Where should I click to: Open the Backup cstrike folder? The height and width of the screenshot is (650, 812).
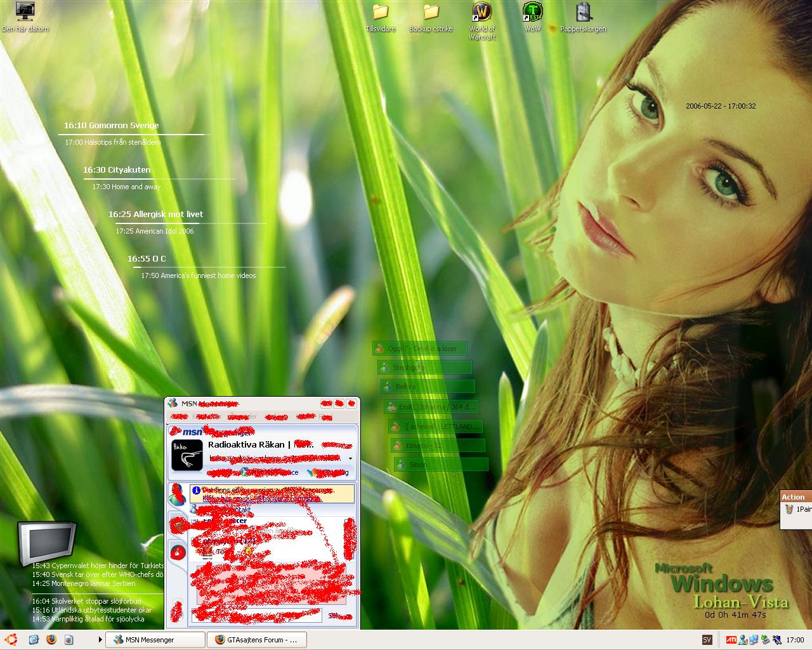[431, 18]
